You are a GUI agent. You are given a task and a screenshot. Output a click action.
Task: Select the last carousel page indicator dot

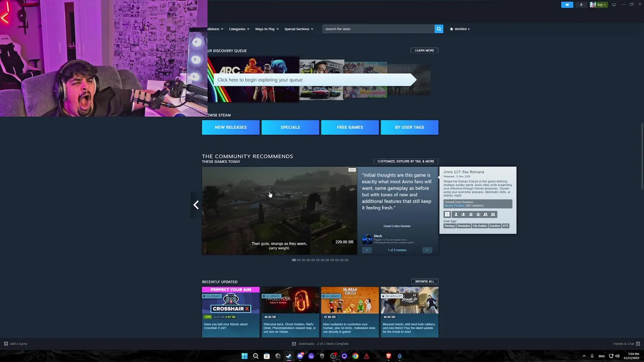point(346,260)
